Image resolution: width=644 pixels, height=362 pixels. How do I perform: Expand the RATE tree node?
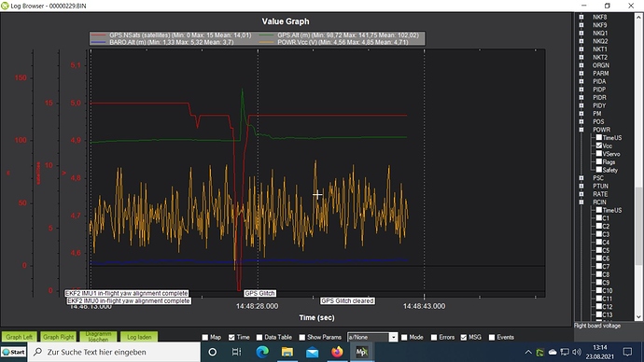(581, 194)
